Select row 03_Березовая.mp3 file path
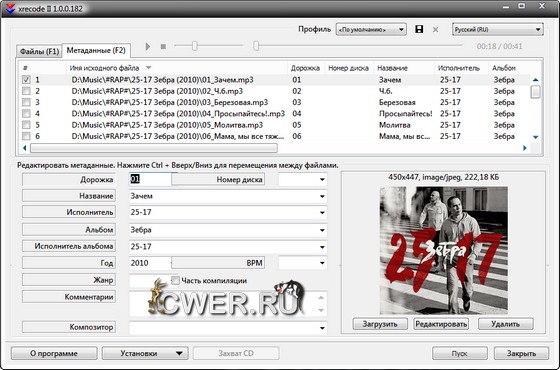 170,102
